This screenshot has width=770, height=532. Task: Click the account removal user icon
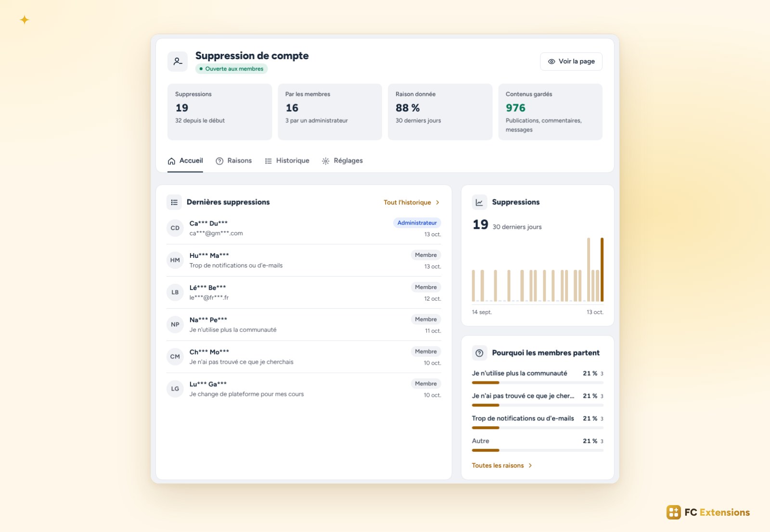pyautogui.click(x=178, y=62)
